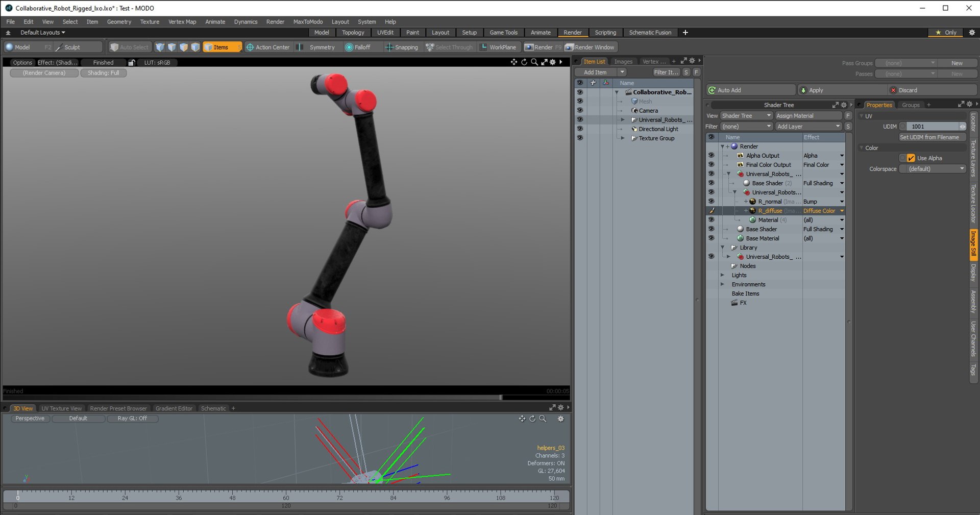
Task: Toggle Use Alpha checkbox
Action: pyautogui.click(x=911, y=158)
